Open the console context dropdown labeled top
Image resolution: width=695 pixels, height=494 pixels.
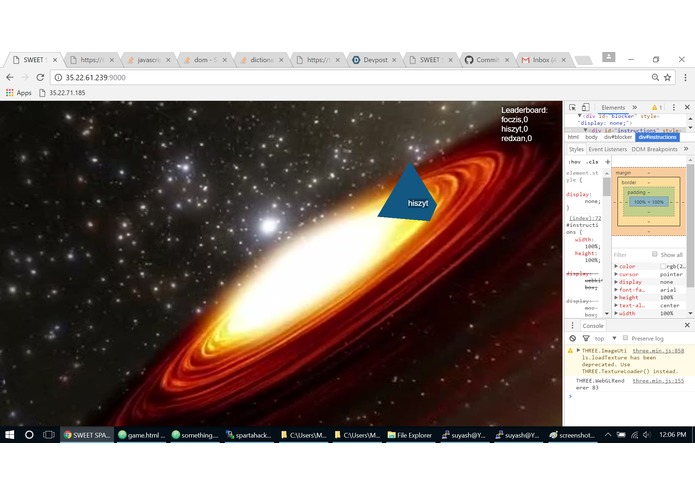tap(605, 338)
